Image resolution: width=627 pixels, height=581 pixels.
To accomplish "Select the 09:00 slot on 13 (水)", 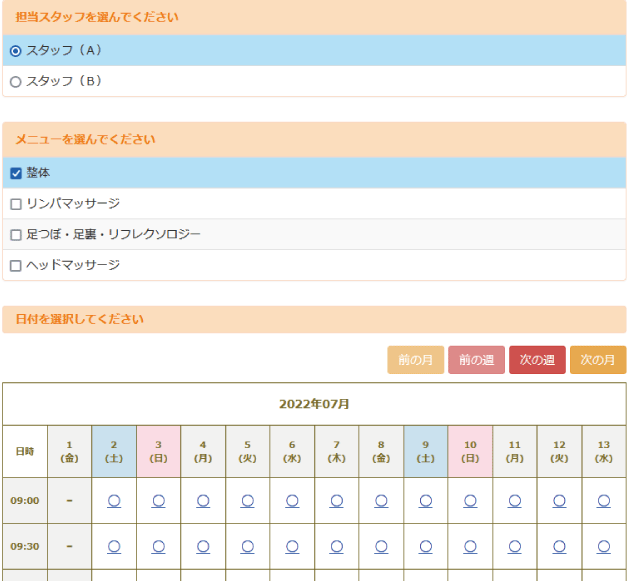I will [x=603, y=500].
